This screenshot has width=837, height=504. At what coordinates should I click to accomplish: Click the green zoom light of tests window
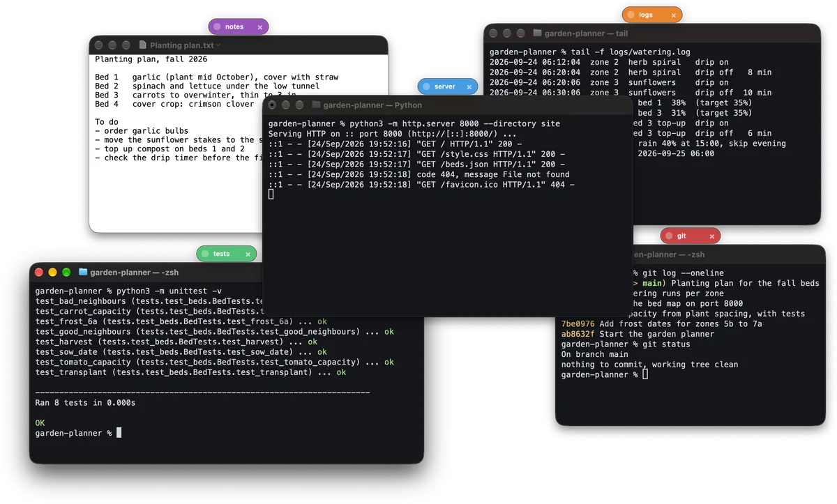tap(67, 273)
